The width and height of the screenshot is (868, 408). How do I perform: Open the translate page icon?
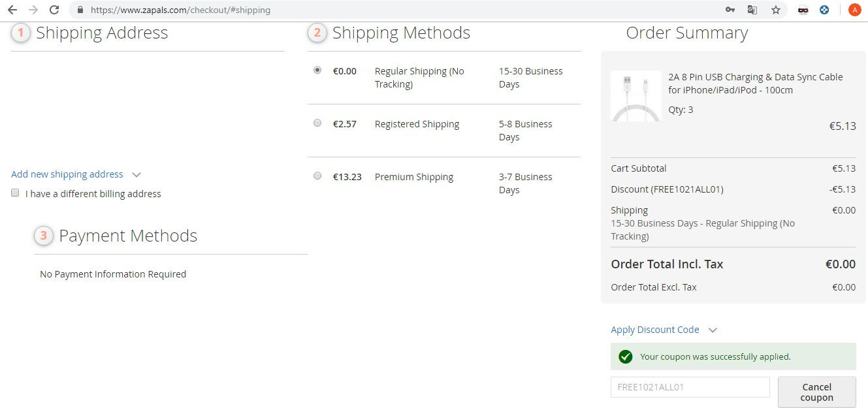(752, 10)
